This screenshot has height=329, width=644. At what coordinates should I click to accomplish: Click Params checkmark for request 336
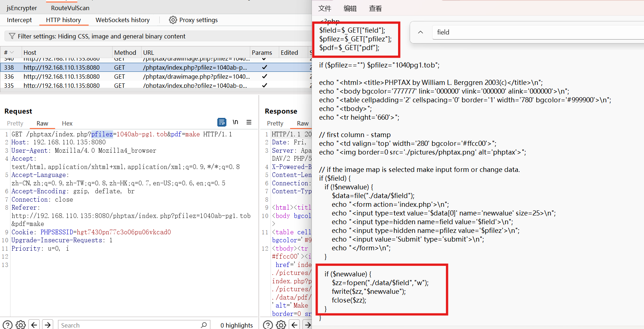click(264, 77)
